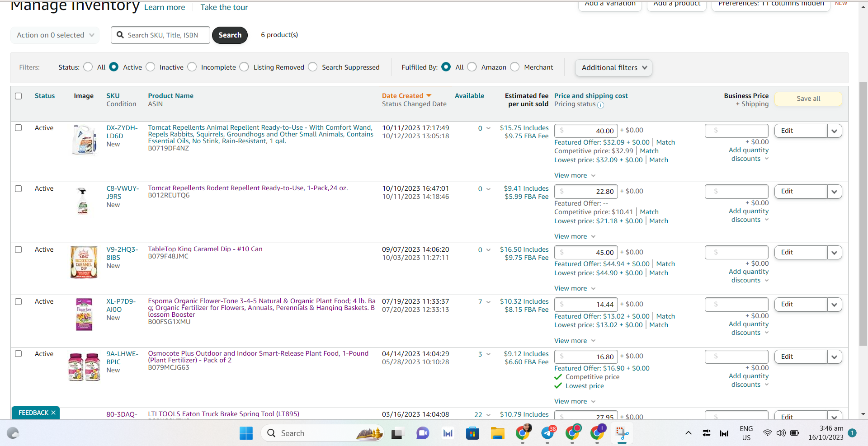Select the checkbox for Espoma Flower-Tone row
Image resolution: width=868 pixels, height=446 pixels.
pyautogui.click(x=19, y=301)
